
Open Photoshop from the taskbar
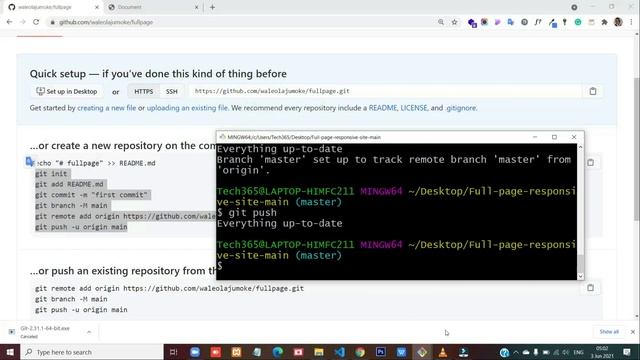pyautogui.click(x=381, y=352)
